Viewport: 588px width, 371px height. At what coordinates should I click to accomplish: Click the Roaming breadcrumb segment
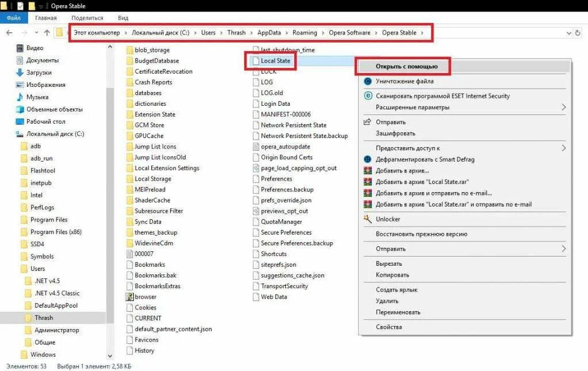coord(305,33)
